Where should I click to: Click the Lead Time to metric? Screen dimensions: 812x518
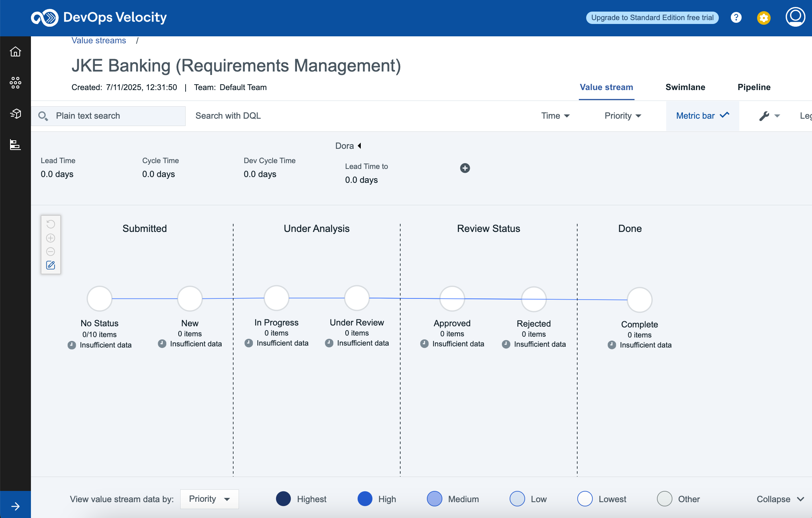click(x=367, y=174)
